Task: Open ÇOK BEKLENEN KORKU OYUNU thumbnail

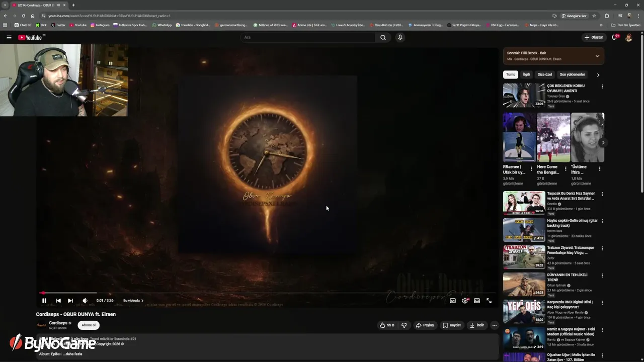Action: pyautogui.click(x=524, y=95)
